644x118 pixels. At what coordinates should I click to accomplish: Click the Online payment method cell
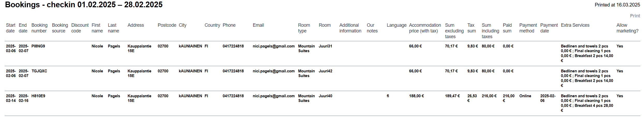tap(525, 96)
